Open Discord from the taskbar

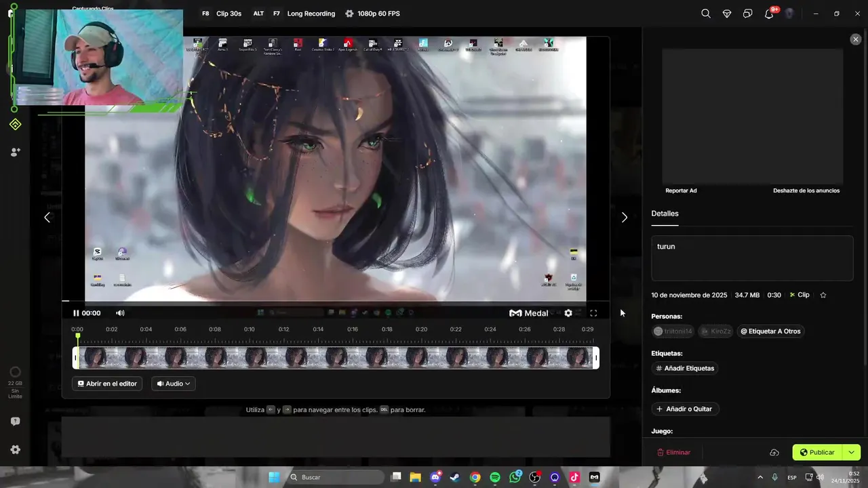click(x=435, y=477)
